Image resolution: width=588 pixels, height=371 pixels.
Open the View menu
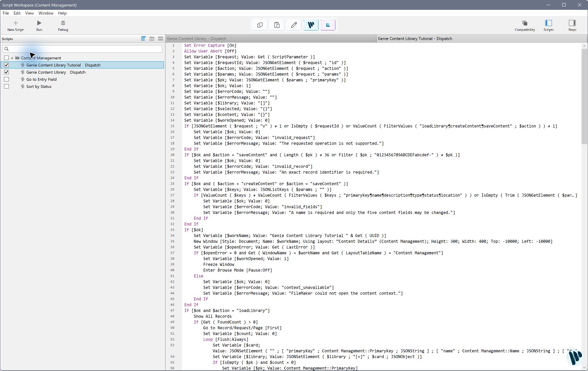point(30,13)
